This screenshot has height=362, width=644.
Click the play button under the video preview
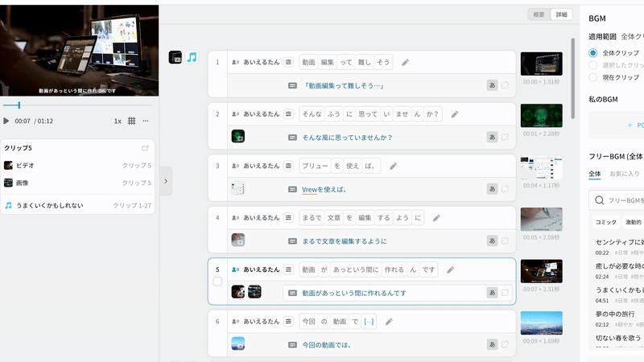[x=6, y=121]
